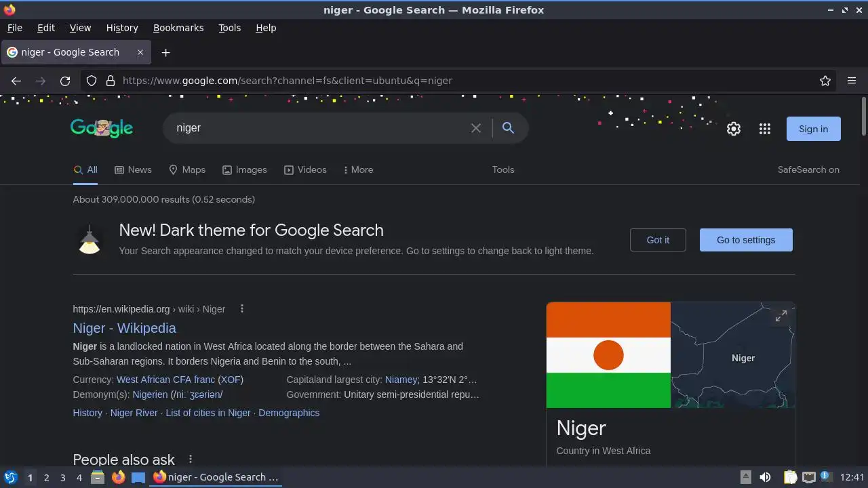Open the volume control in tray
The image size is (868, 488).
[765, 477]
